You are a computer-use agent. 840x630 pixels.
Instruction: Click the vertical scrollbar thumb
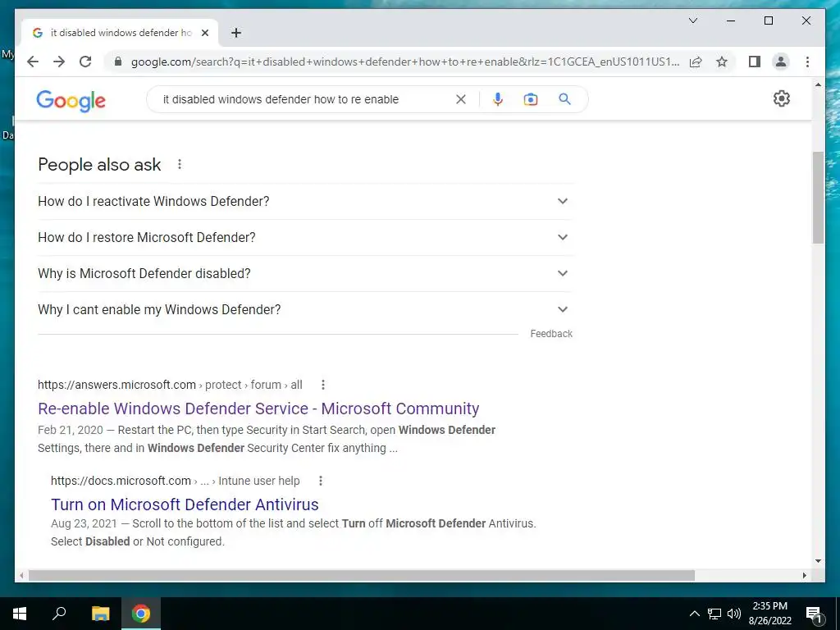[818, 198]
